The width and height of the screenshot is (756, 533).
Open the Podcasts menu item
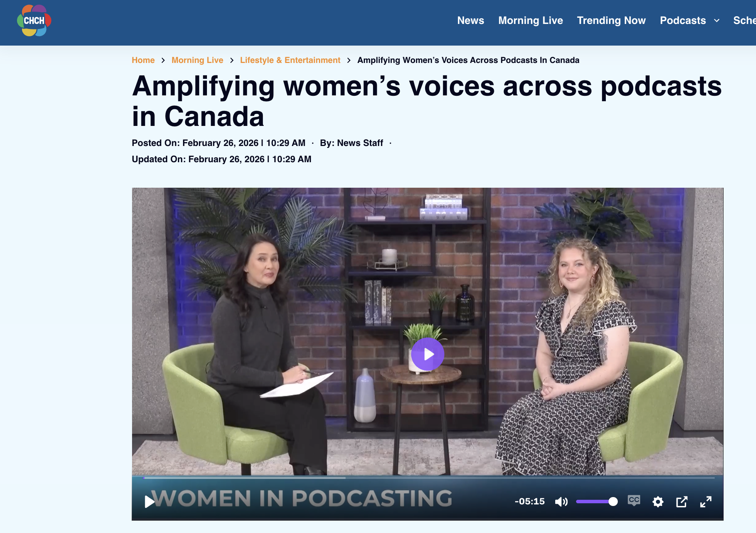point(683,20)
